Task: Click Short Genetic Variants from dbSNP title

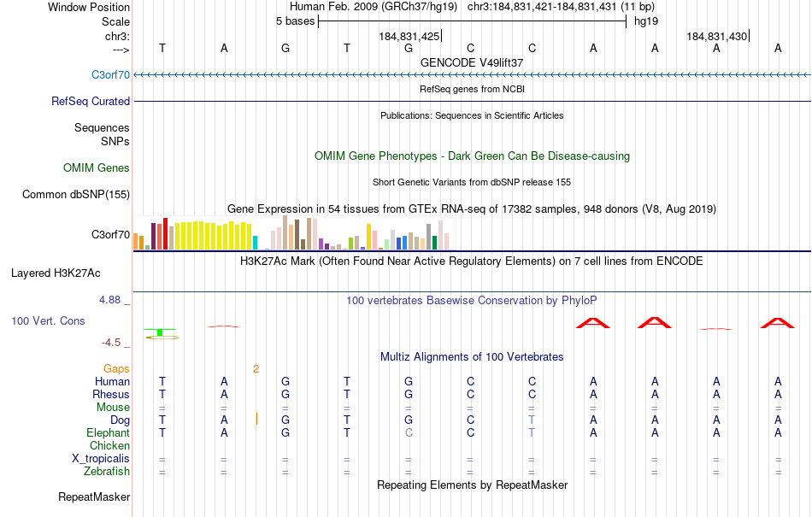Action: 472,182
